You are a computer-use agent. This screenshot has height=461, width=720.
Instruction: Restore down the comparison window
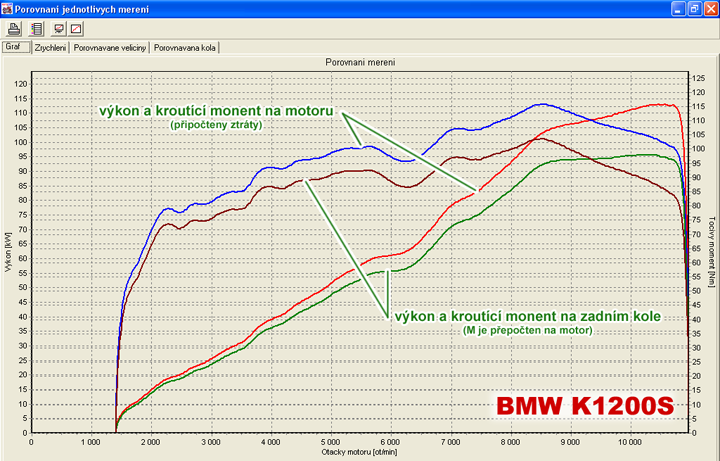[695, 9]
